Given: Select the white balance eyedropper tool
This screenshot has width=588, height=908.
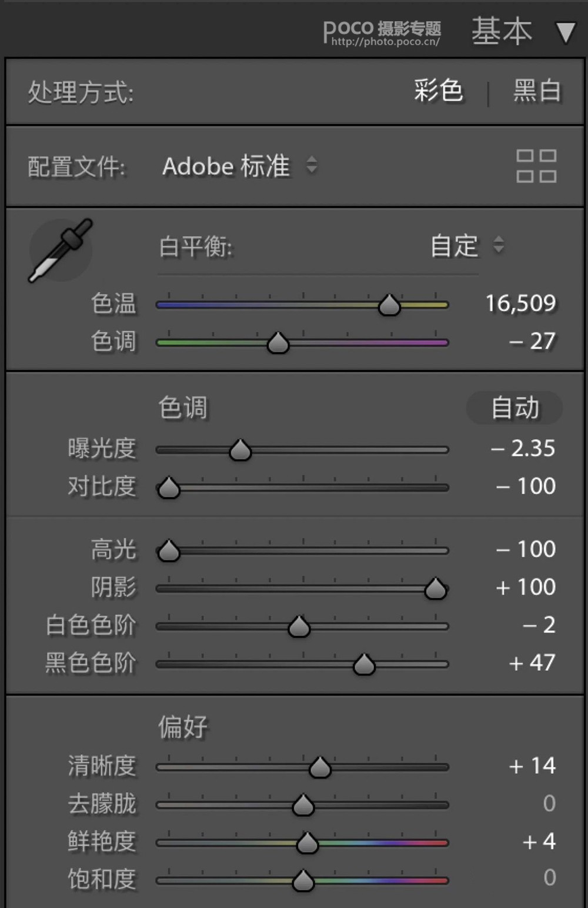Looking at the screenshot, I should click(x=60, y=251).
